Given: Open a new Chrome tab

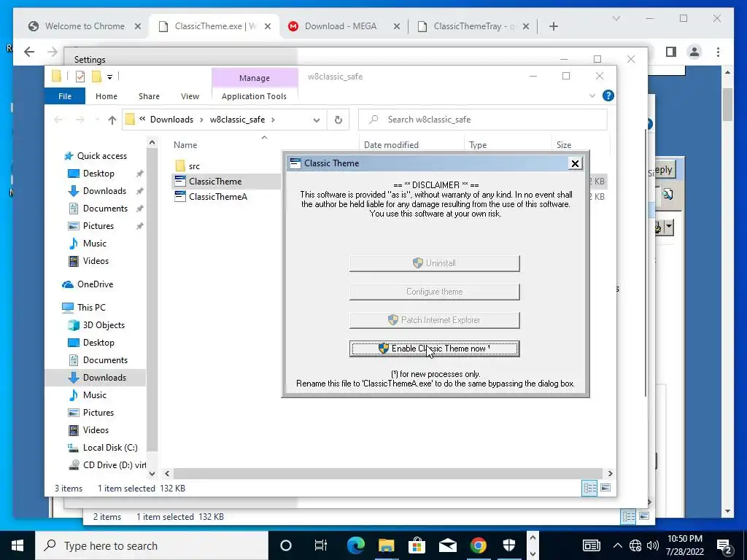Looking at the screenshot, I should (x=553, y=26).
